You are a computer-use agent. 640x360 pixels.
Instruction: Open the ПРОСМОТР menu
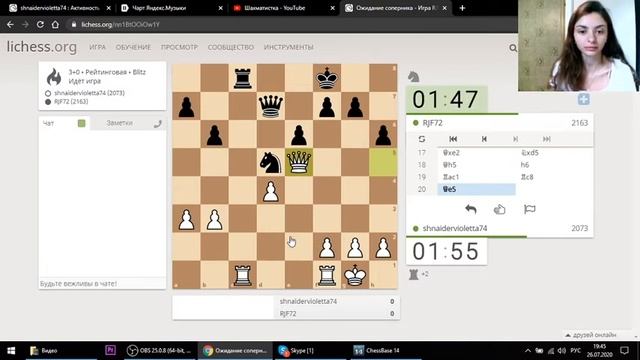click(x=179, y=47)
